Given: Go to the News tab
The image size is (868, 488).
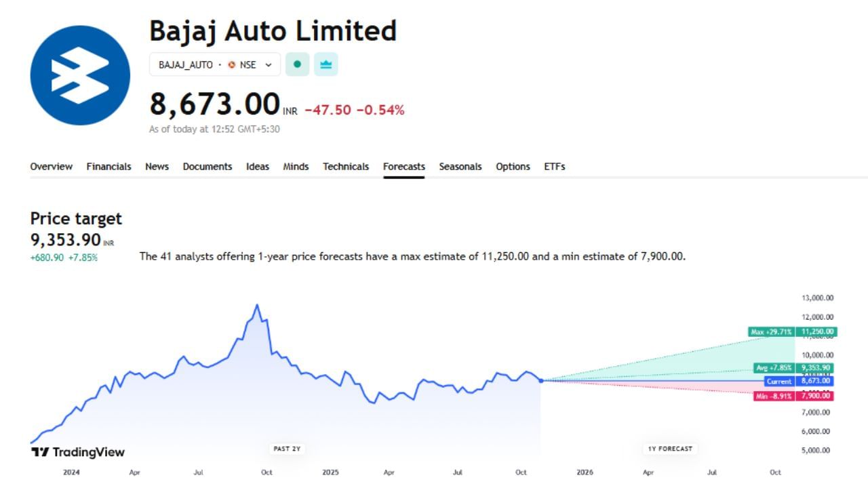Looking at the screenshot, I should pos(157,167).
